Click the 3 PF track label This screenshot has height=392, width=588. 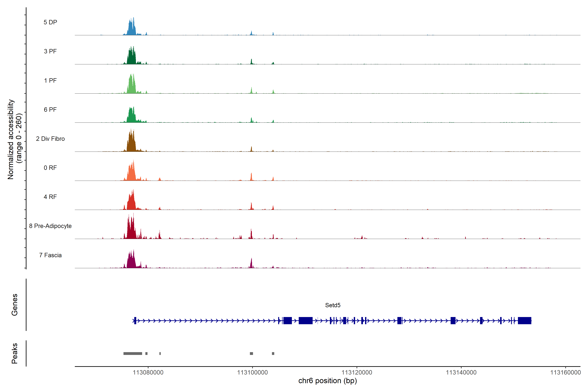[50, 51]
